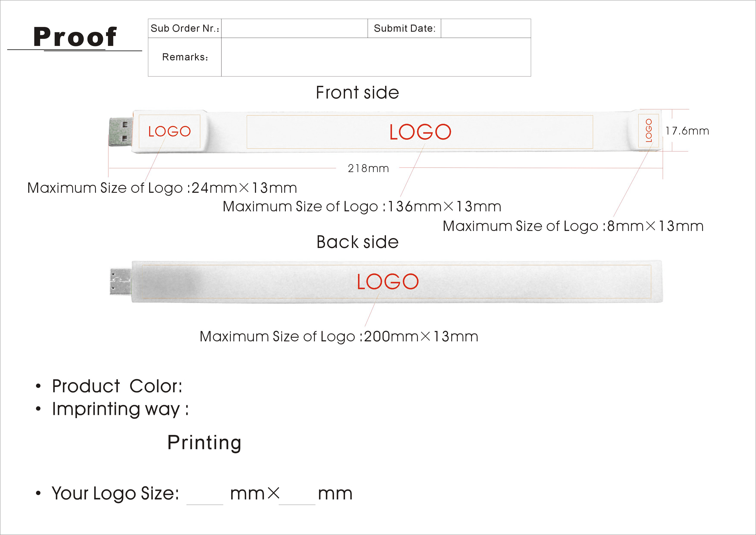Screen dimensions: 756x535
Task: Click the empty Sub Order Nr. field
Action: pyautogui.click(x=294, y=28)
